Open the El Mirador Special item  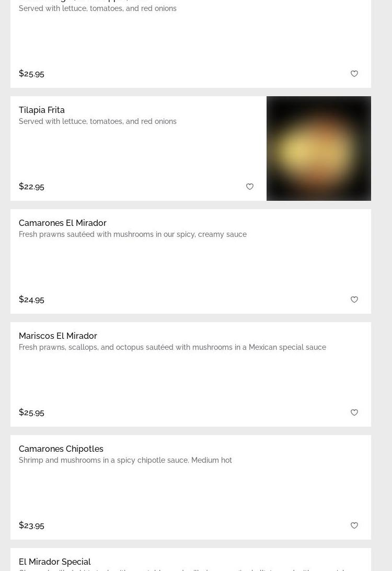click(x=54, y=562)
